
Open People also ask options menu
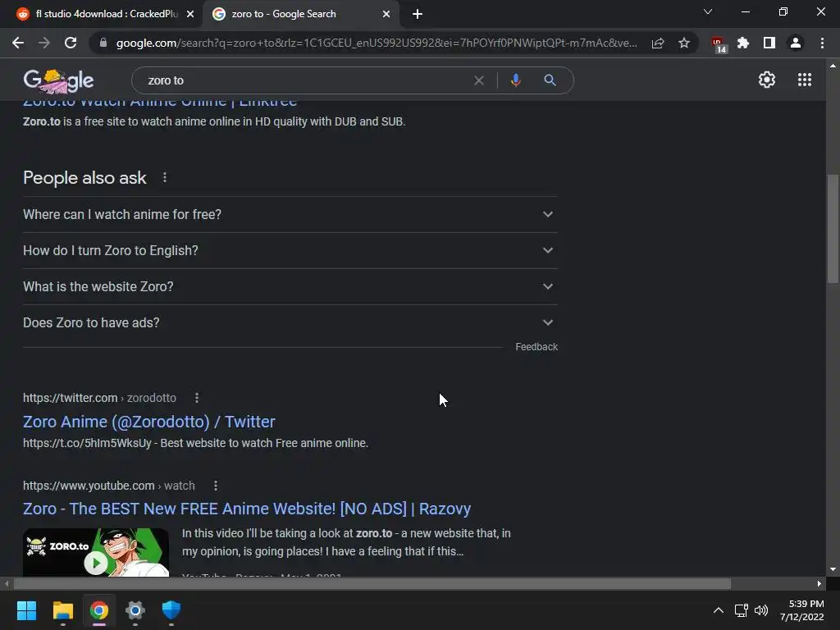(164, 177)
